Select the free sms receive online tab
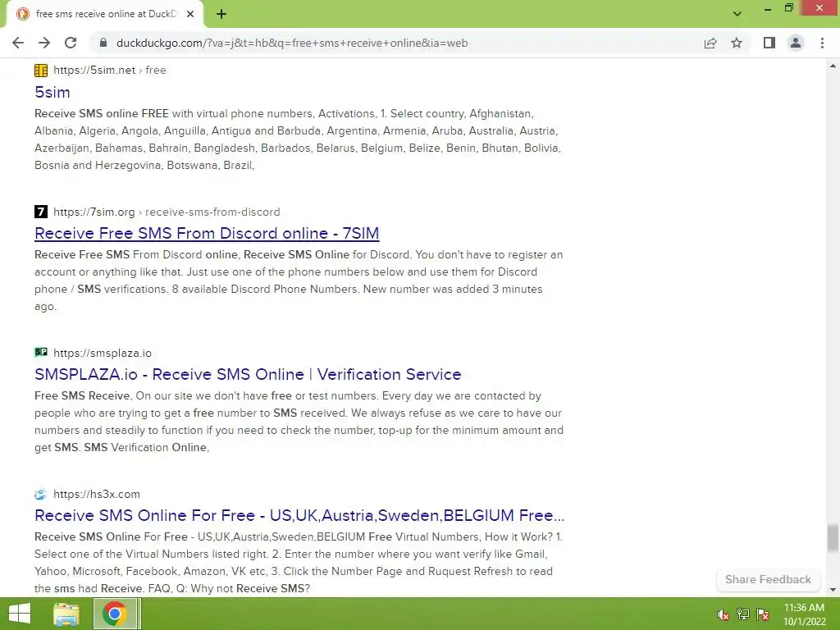 point(105,14)
